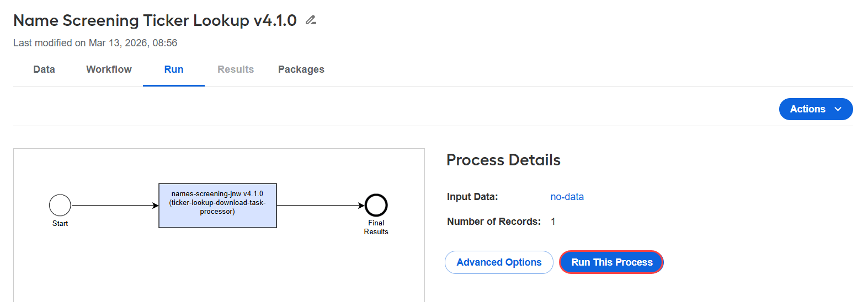The width and height of the screenshot is (868, 302).
Task: Click the Run This Process button
Action: pyautogui.click(x=611, y=262)
